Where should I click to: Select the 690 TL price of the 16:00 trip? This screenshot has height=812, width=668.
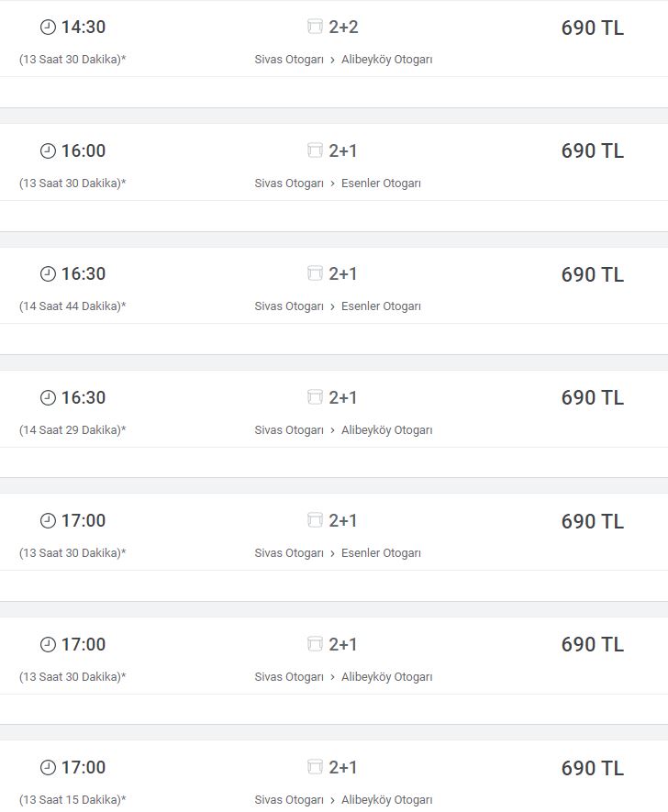[x=592, y=150]
